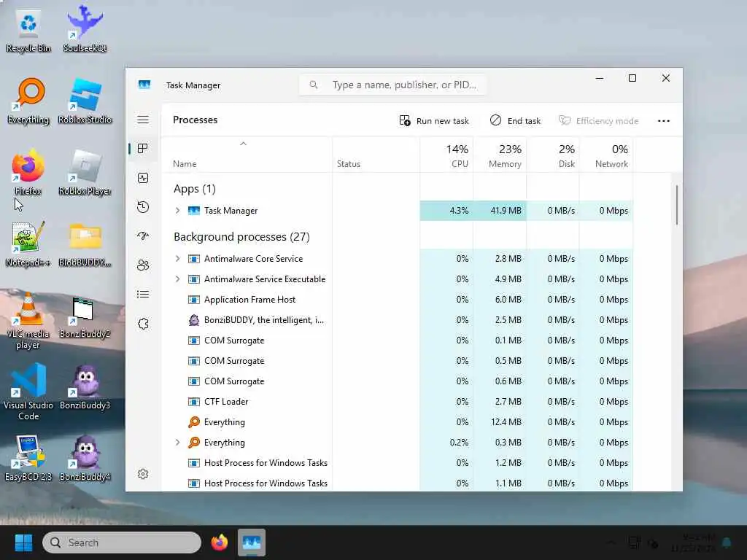Select the COM Surrogate 0.6 MB row
This screenshot has height=560, width=747.
tap(398, 381)
